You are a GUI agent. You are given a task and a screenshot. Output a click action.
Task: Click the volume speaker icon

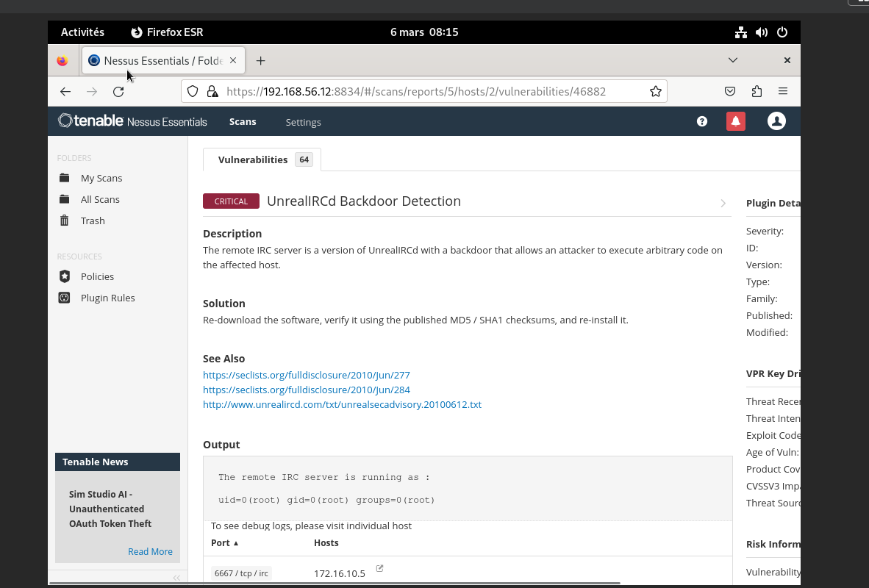762,32
